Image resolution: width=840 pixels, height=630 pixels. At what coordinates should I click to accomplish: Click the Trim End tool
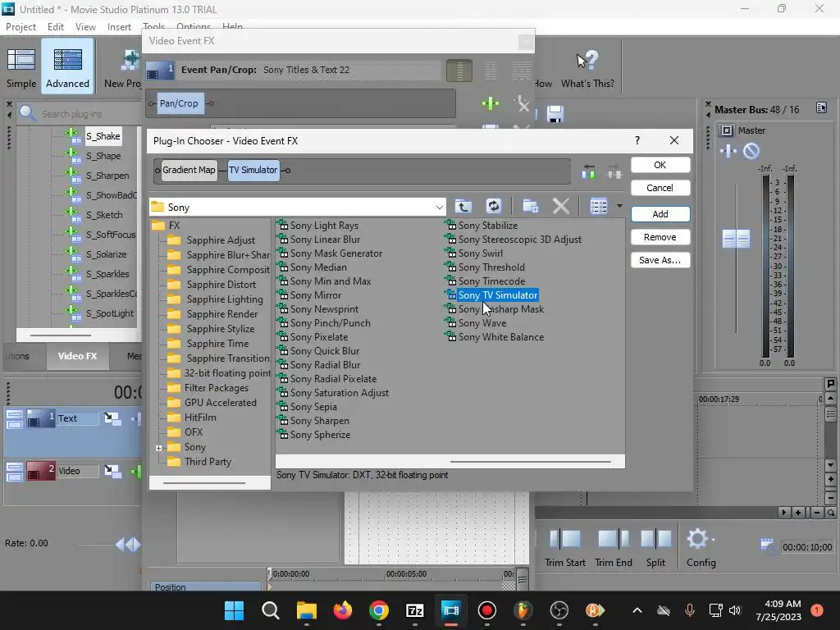point(614,547)
